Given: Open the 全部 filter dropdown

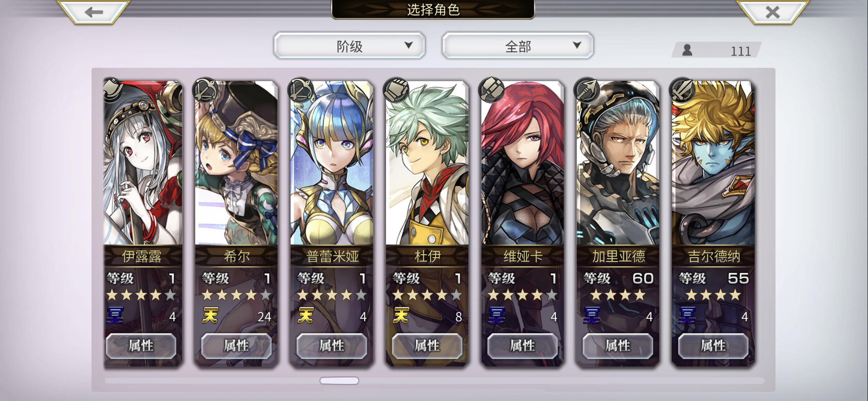Looking at the screenshot, I should [x=518, y=46].
